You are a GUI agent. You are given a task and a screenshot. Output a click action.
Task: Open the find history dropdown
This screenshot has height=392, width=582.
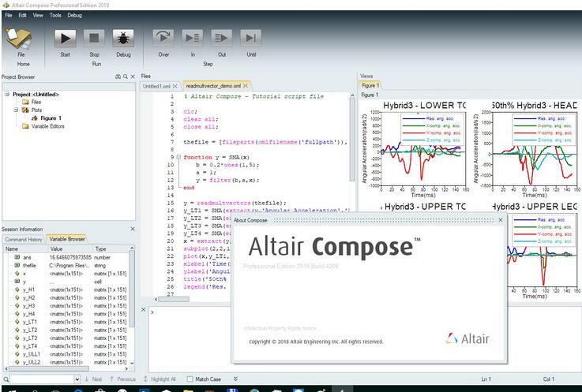click(77, 379)
